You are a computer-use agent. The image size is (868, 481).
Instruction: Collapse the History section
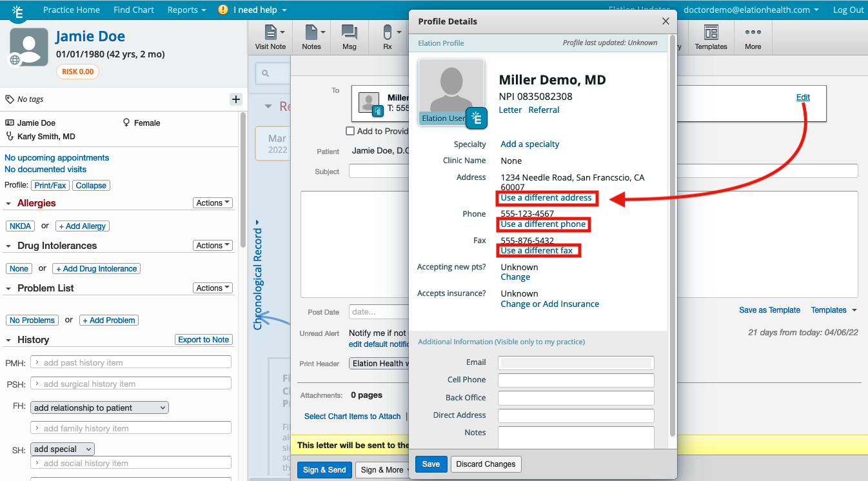[x=9, y=340]
